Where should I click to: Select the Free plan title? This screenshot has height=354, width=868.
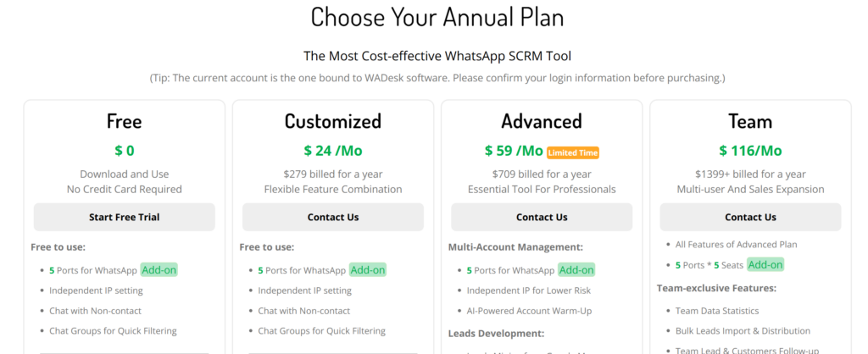tap(125, 121)
